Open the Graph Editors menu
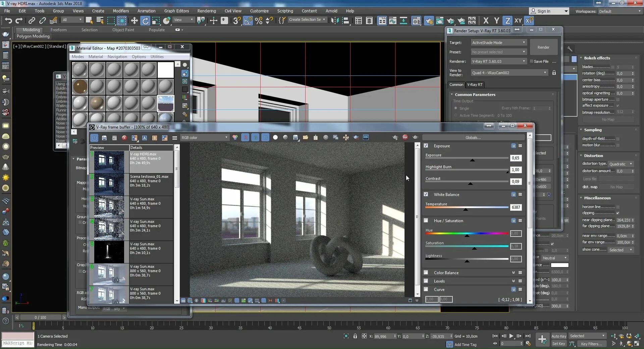 pos(176,11)
